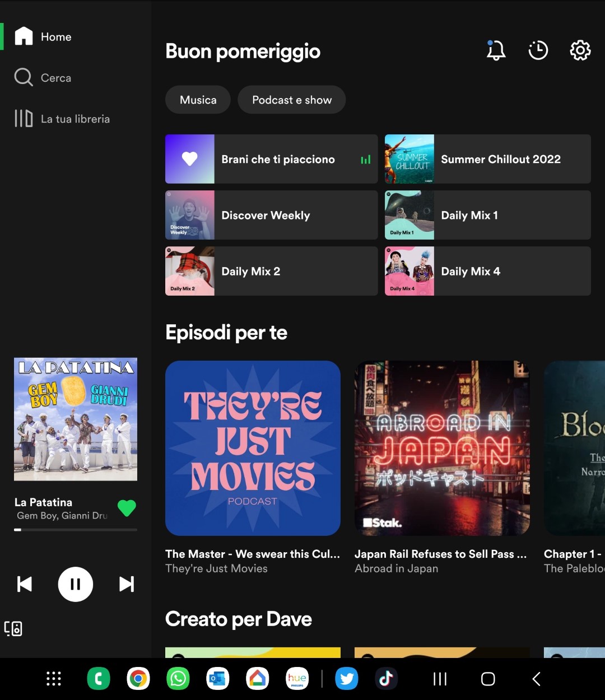Skip to next track
The image size is (605, 700).
(127, 584)
